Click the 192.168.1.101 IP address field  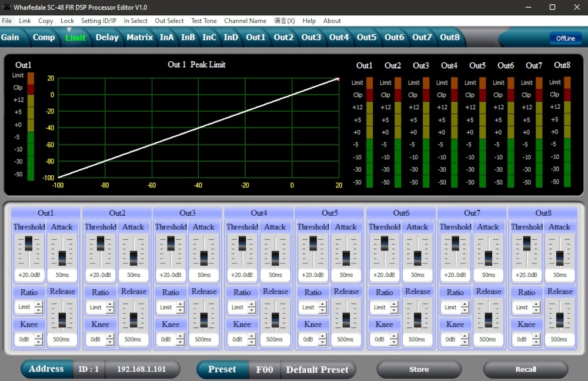(141, 369)
